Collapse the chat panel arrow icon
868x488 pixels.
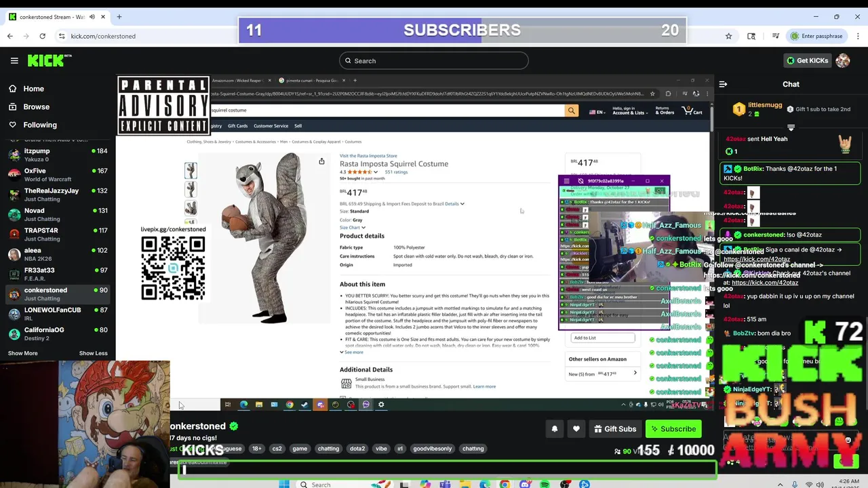click(723, 84)
